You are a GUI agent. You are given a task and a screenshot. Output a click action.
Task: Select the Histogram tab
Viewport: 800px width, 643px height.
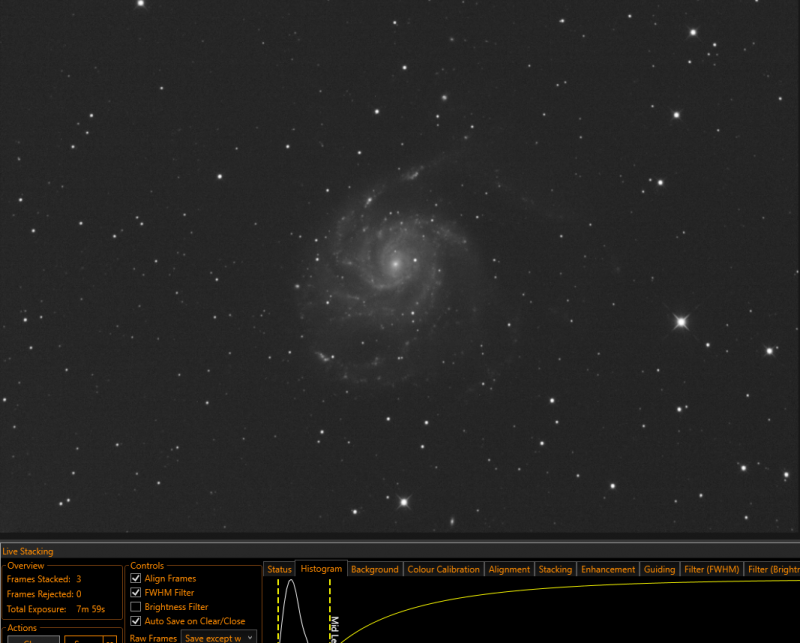click(321, 568)
